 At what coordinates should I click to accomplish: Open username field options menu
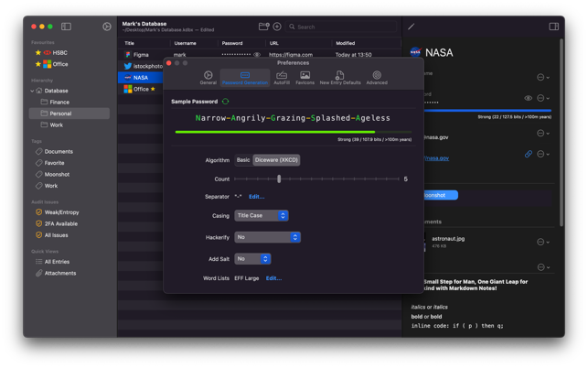(542, 78)
